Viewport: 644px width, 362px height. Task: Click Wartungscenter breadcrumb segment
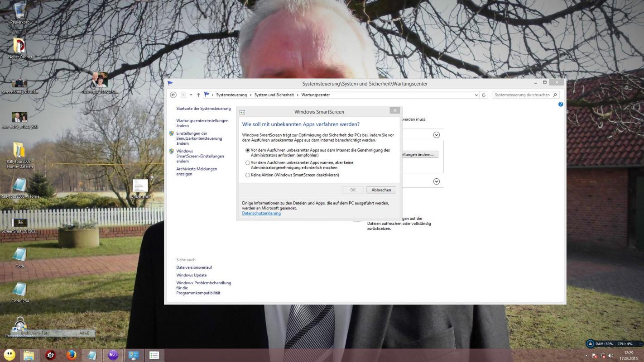tap(316, 95)
